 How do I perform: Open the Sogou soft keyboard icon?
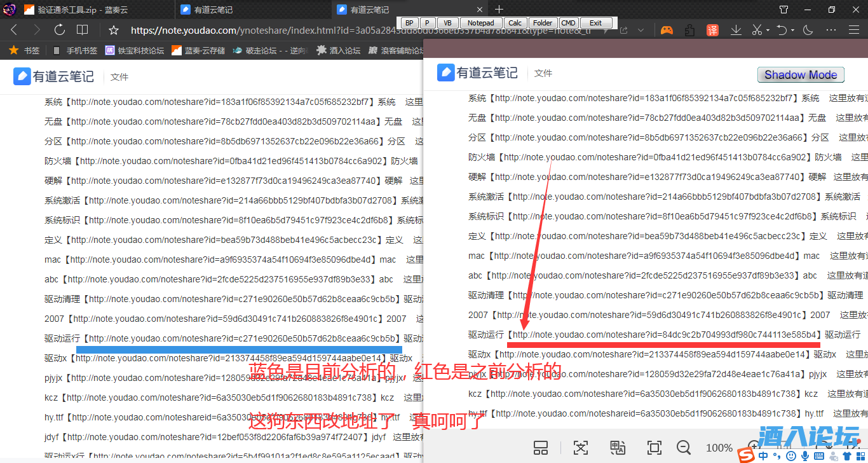819,456
